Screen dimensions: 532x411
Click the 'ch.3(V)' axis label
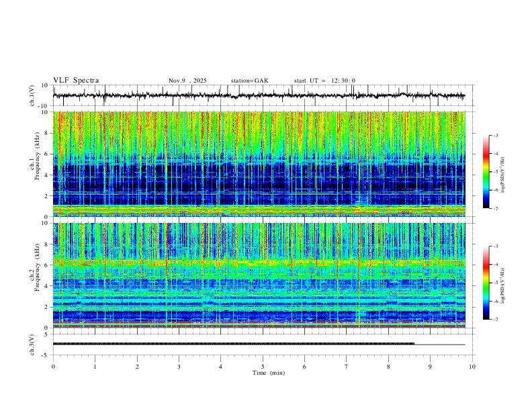(32, 345)
